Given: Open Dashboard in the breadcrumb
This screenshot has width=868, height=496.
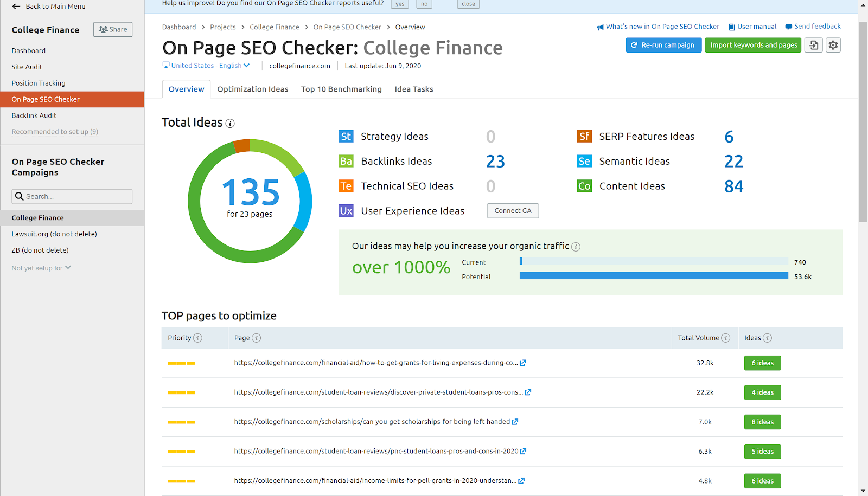Looking at the screenshot, I should tap(179, 27).
